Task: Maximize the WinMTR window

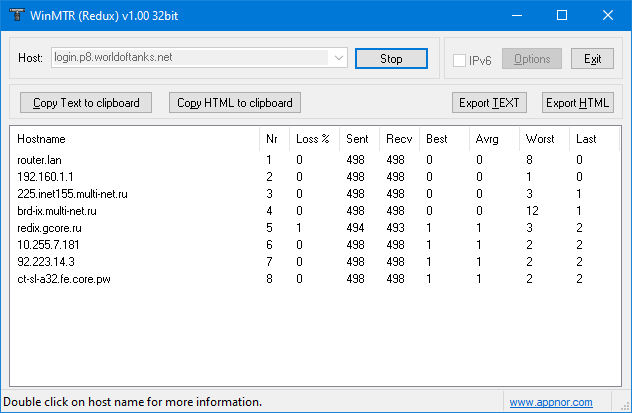Action: pyautogui.click(x=562, y=15)
